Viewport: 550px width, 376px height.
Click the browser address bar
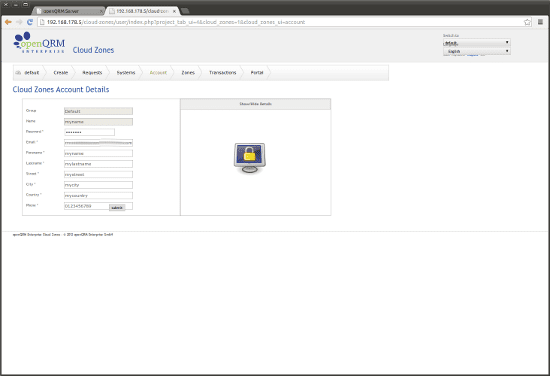point(281,22)
